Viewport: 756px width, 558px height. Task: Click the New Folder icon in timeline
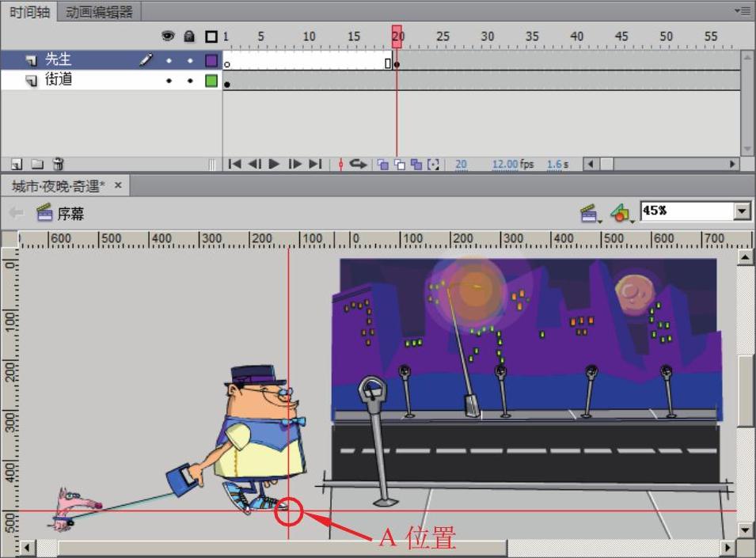[37, 164]
